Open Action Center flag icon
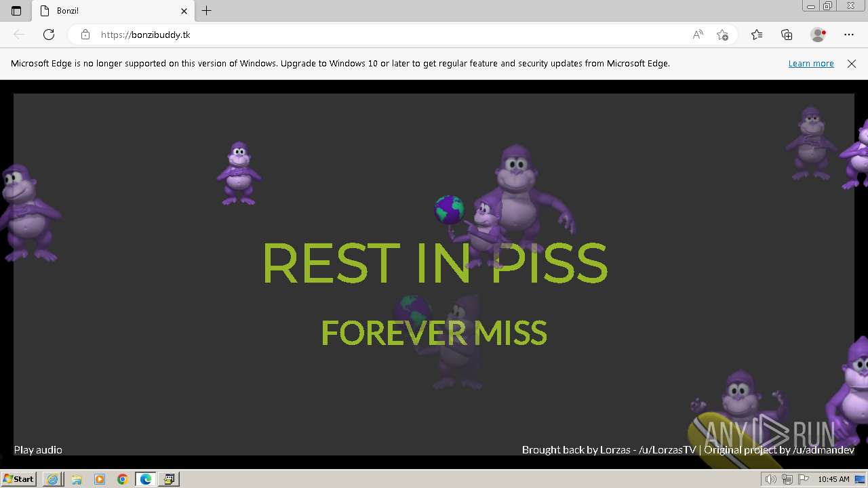The height and width of the screenshot is (488, 868). pyautogui.click(x=804, y=479)
